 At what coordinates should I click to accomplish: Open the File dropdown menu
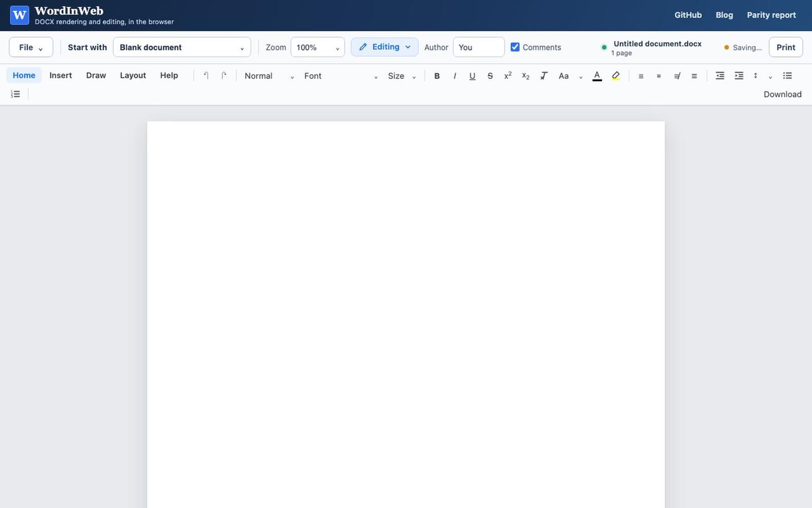pyautogui.click(x=31, y=47)
